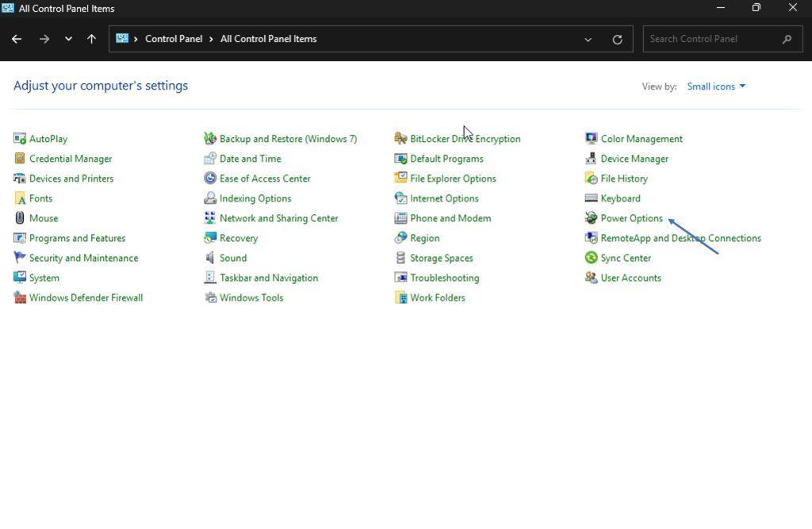
Task: Open Devices and Printers
Action: click(x=71, y=178)
